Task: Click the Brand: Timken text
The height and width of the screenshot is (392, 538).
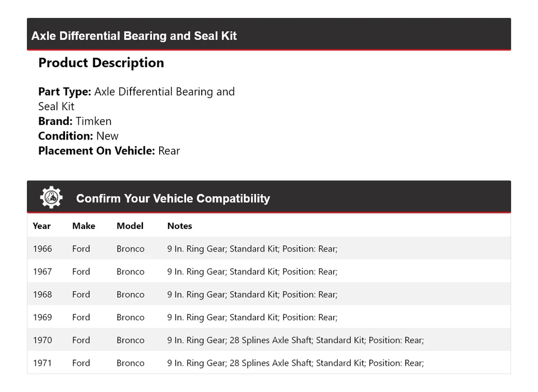Action: [x=75, y=121]
